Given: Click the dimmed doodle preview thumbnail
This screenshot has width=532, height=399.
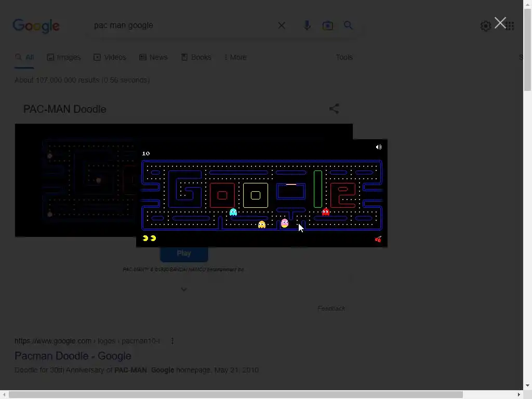Looking at the screenshot, I should pyautogui.click(x=75, y=180).
